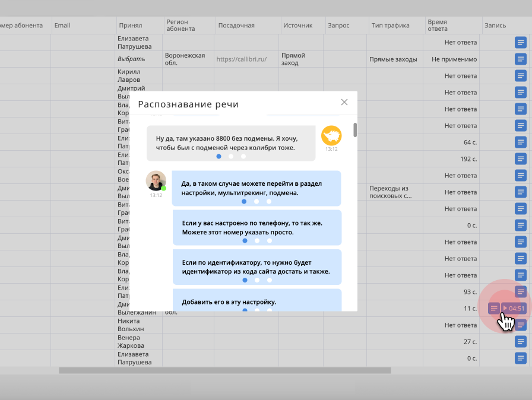Click the table's horizontal scrollbar

[224, 370]
